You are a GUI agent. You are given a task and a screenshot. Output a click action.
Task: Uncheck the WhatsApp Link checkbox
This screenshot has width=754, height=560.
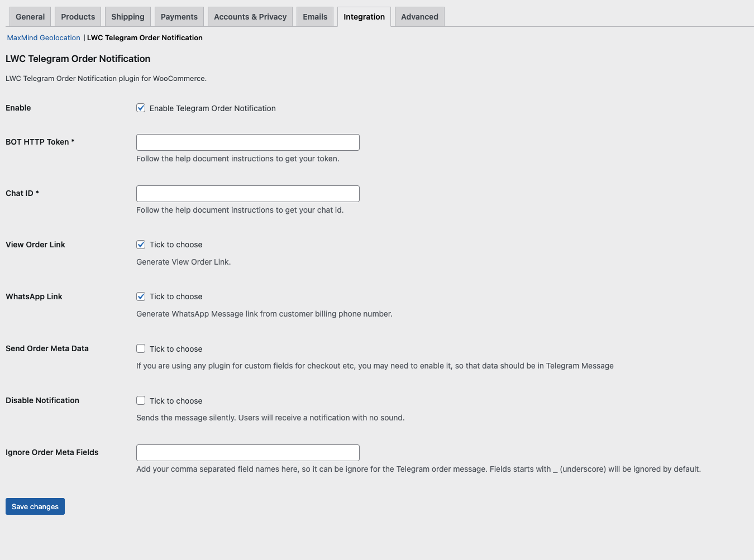[141, 296]
